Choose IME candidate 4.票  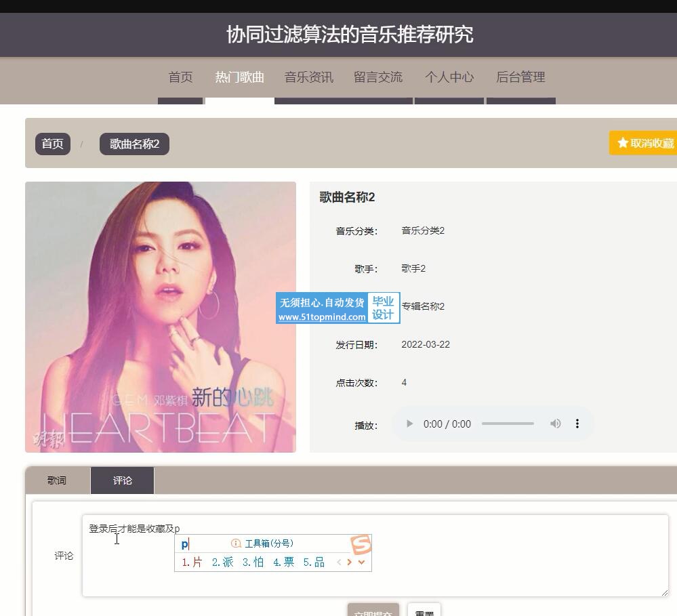tap(284, 562)
